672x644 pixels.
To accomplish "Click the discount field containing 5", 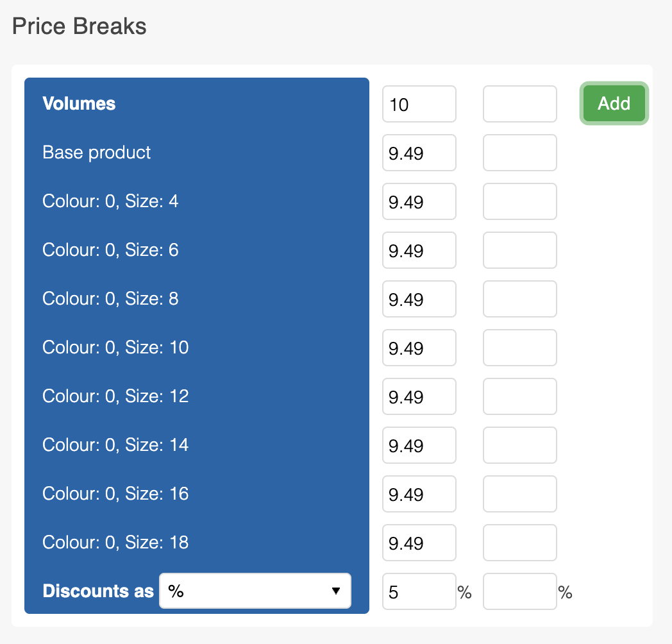I will pos(419,591).
